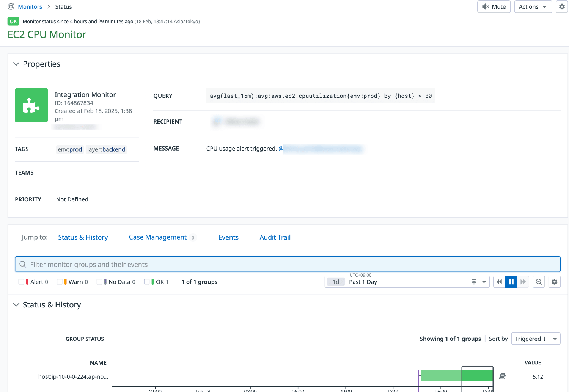Open the time range dropdown arrow
The height and width of the screenshot is (392, 569).
[484, 282]
